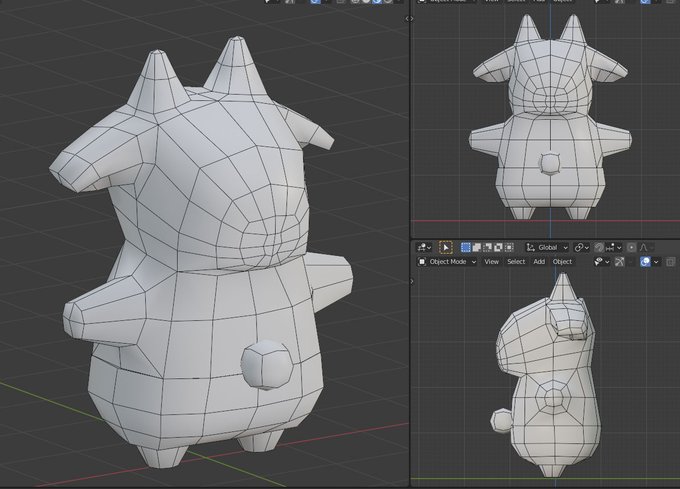Open the Object menu in side viewport
This screenshot has width=680, height=489.
562,262
